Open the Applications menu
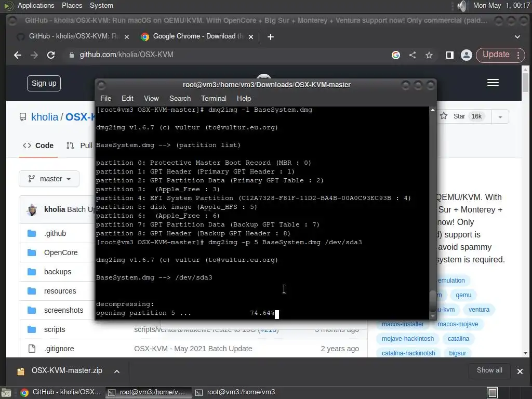This screenshot has width=532, height=399. [x=36, y=5]
